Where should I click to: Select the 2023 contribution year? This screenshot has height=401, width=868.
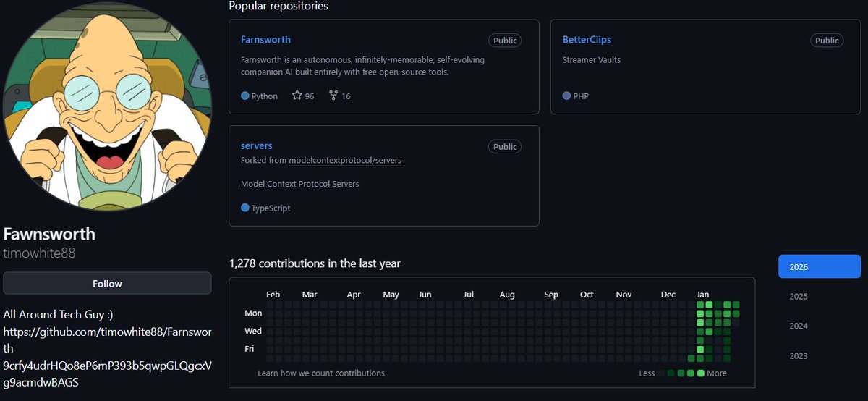[799, 355]
